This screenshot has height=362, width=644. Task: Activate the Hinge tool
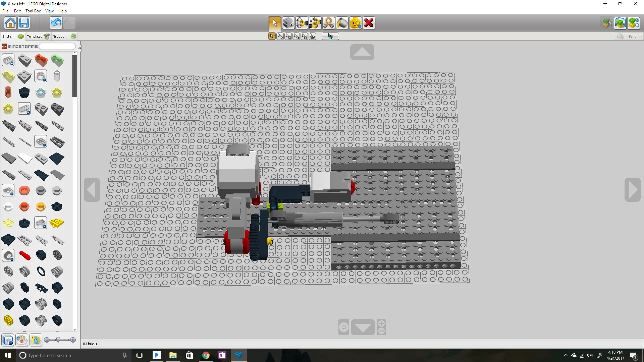tap(302, 23)
